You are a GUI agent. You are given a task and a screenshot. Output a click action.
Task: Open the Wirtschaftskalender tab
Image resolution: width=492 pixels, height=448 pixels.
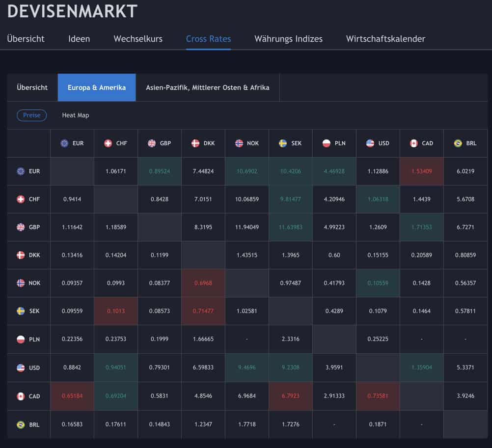coord(385,38)
